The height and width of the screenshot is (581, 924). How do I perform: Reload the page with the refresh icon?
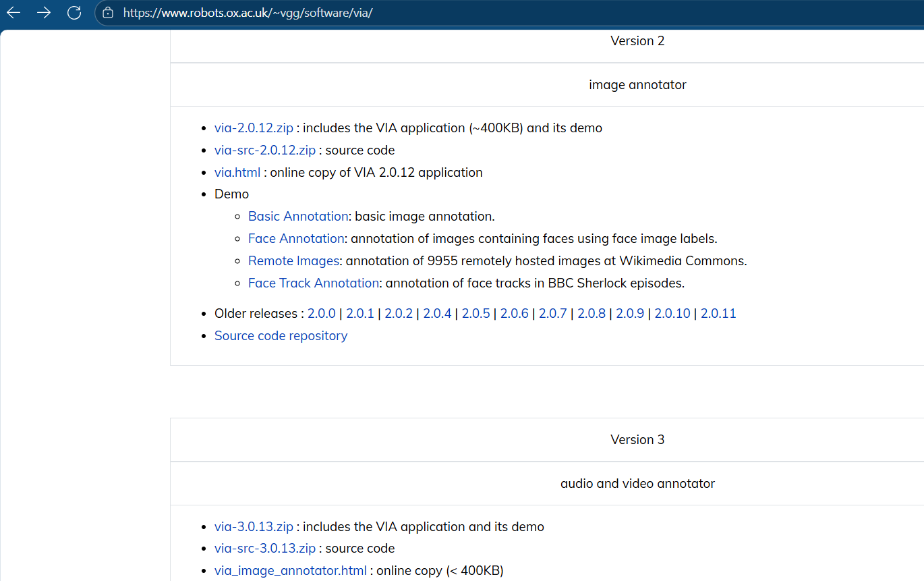pos(74,12)
